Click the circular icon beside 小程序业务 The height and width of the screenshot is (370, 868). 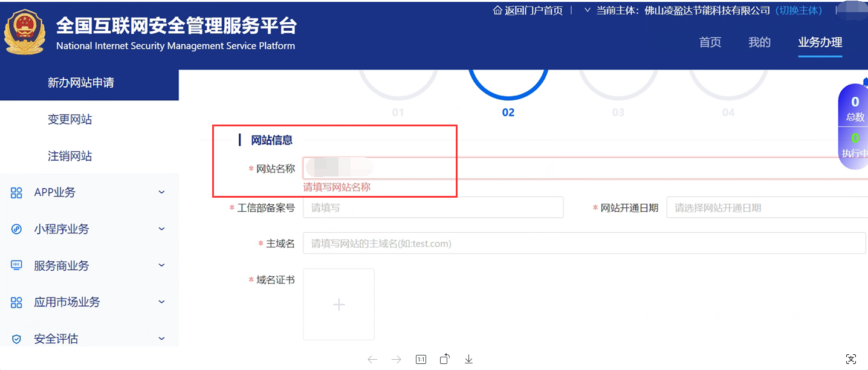tap(16, 229)
